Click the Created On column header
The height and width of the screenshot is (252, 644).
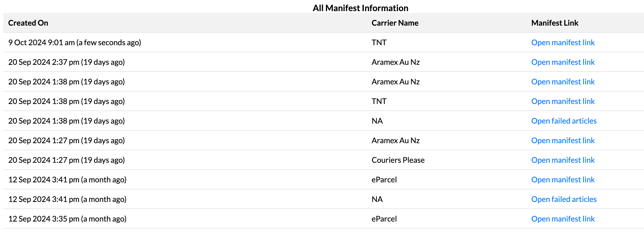coord(28,23)
